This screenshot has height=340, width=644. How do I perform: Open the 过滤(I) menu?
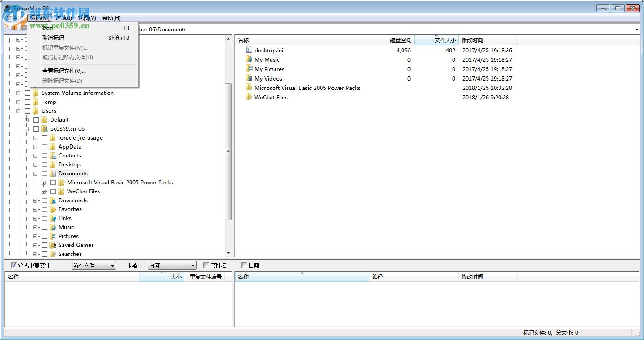coord(64,18)
